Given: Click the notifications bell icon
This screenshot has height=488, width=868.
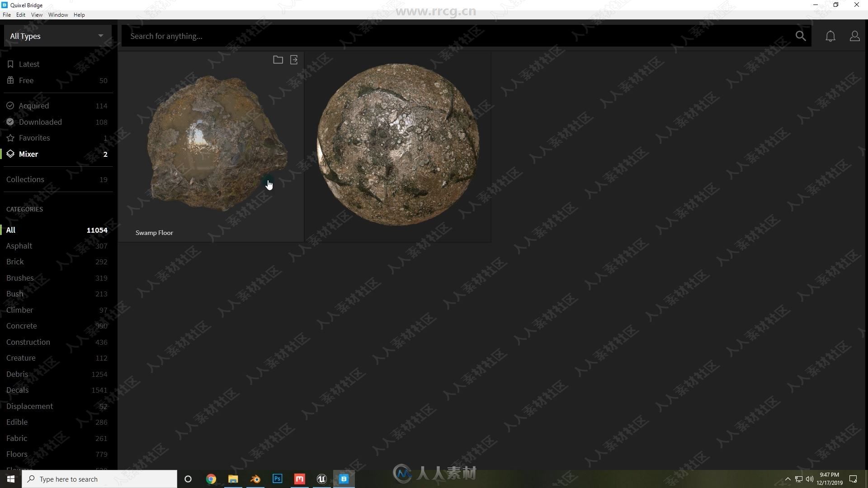Looking at the screenshot, I should pyautogui.click(x=831, y=36).
